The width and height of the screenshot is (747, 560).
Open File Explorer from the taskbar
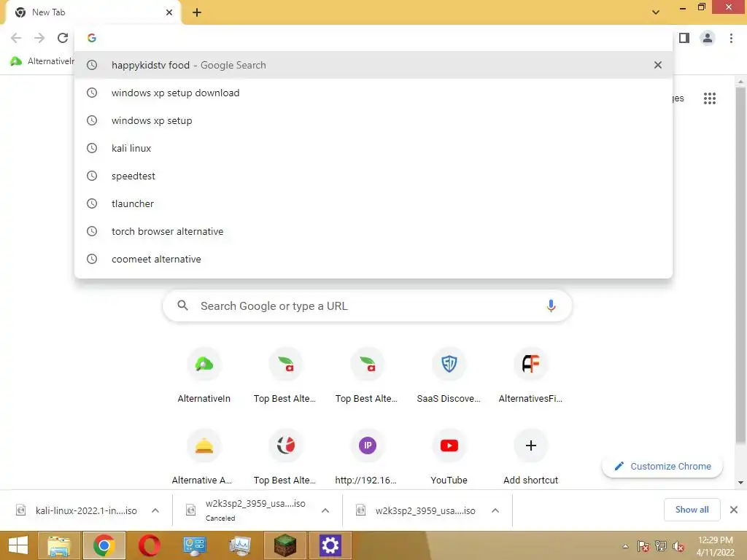(x=58, y=545)
